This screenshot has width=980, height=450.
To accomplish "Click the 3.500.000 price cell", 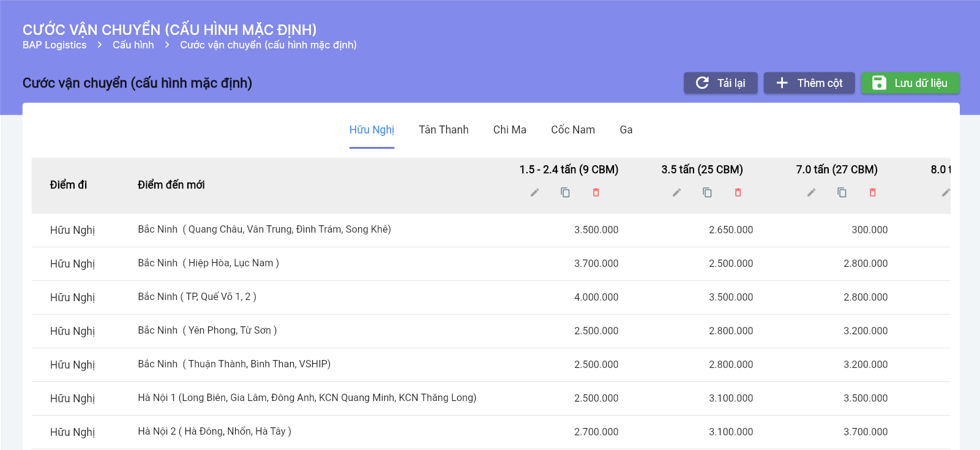I will point(596,230).
